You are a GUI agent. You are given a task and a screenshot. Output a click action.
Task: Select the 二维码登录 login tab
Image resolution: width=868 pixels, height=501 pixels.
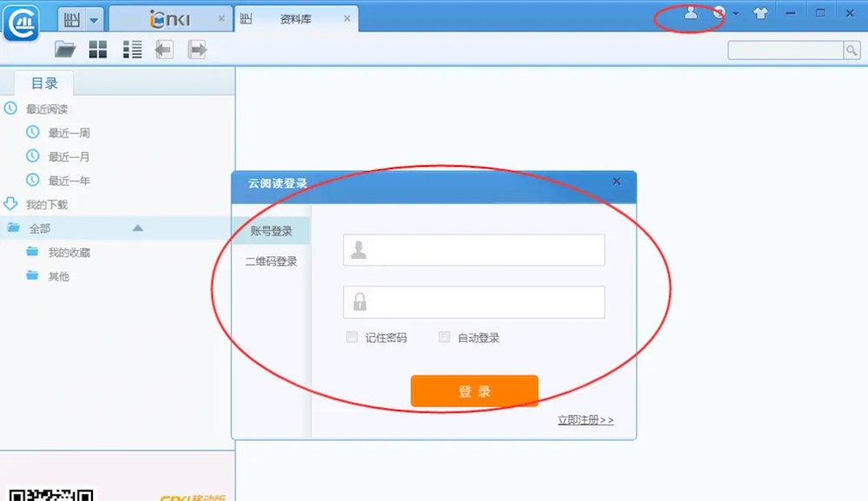[x=272, y=261]
